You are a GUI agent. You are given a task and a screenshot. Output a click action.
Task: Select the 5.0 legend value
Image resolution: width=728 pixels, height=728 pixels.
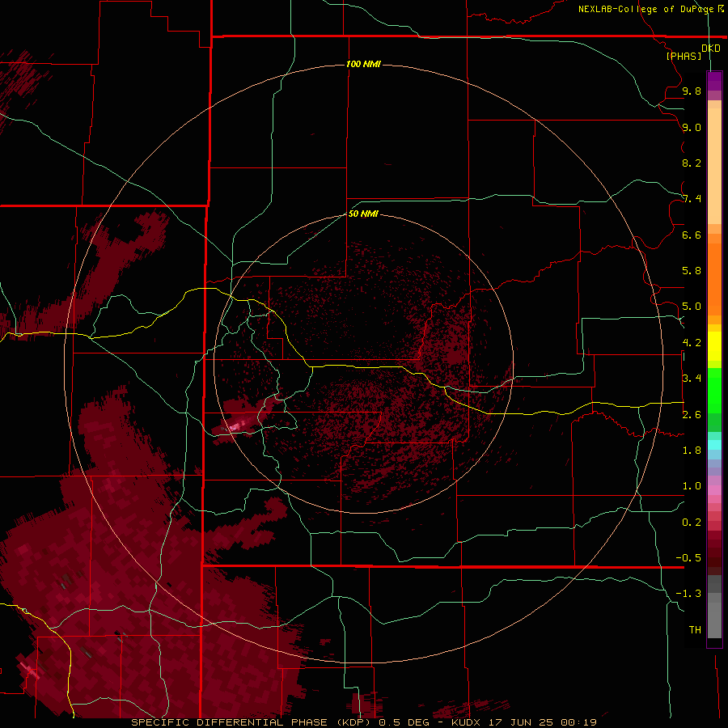[692, 307]
